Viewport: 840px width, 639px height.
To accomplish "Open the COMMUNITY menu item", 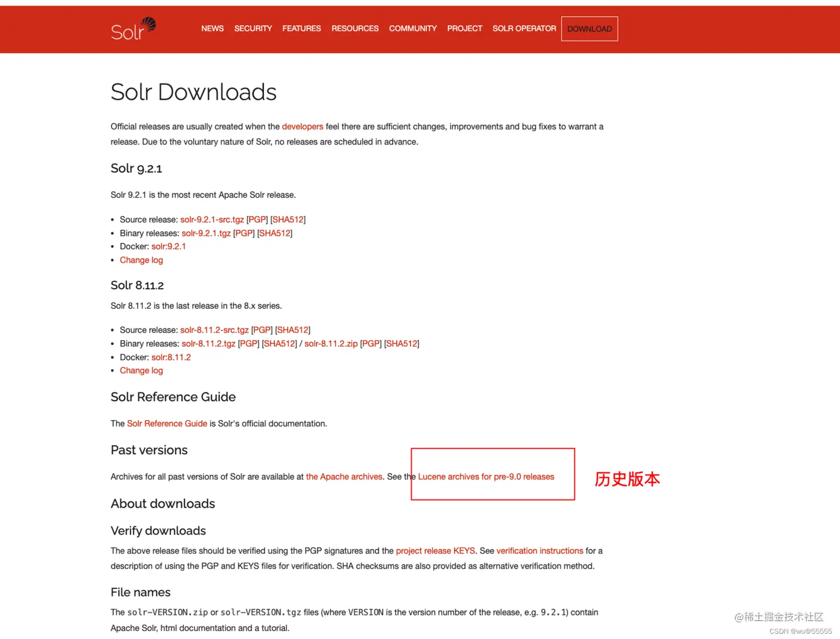I will [x=413, y=28].
